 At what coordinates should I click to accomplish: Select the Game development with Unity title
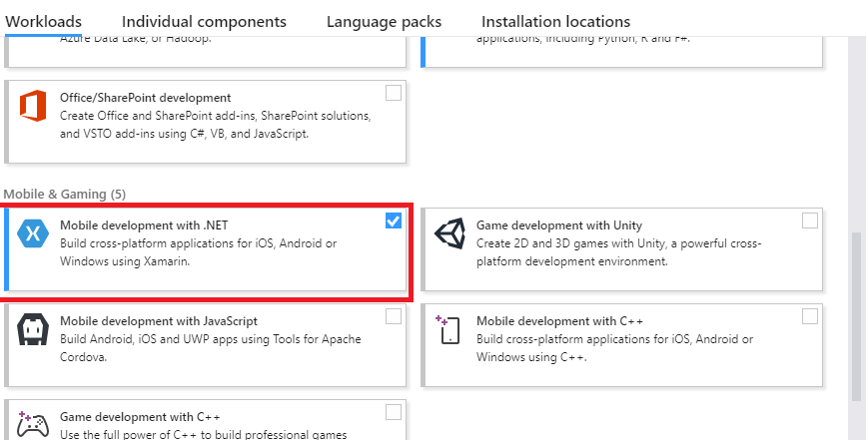559,225
